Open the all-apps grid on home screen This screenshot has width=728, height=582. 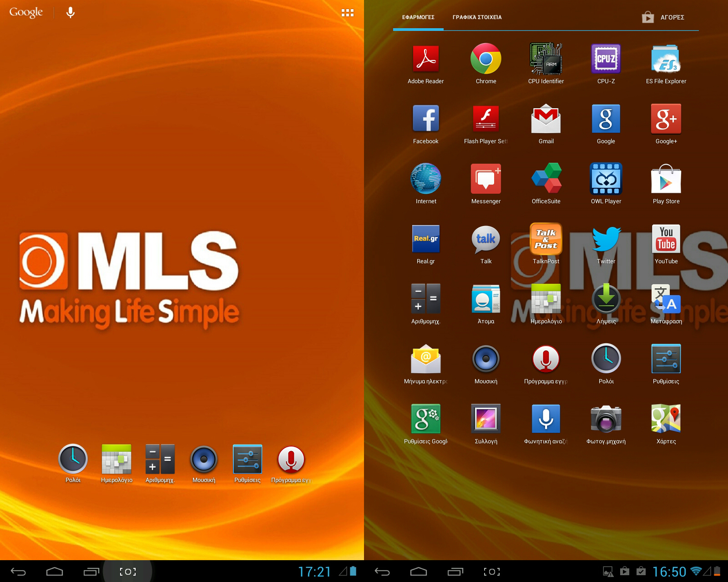pos(348,13)
